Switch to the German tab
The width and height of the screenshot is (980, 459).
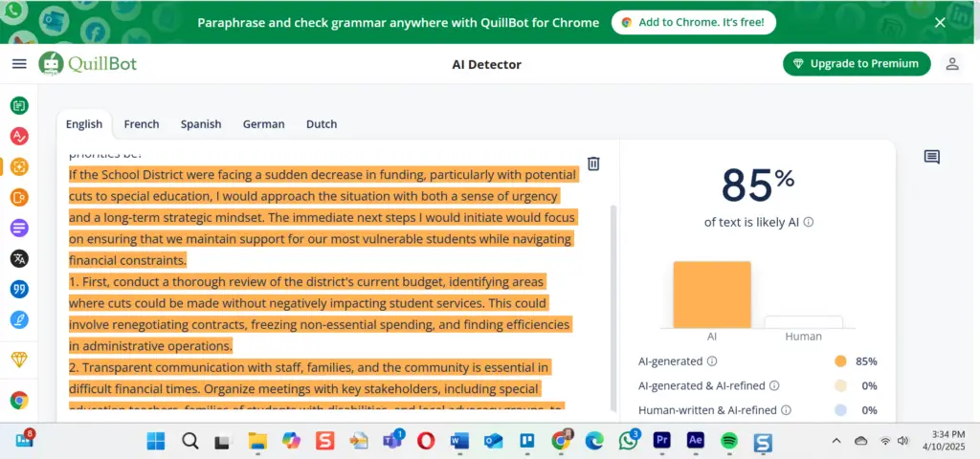(264, 124)
